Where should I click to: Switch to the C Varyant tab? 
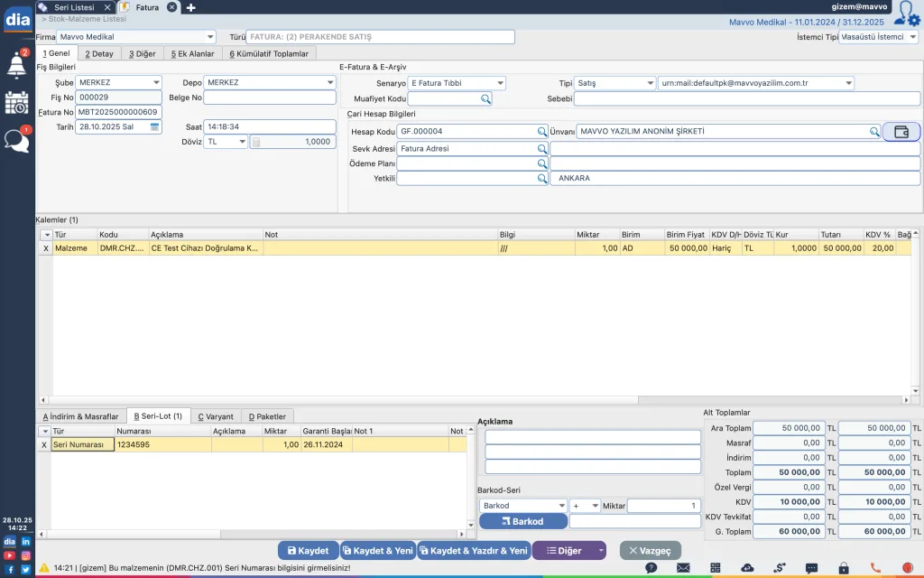215,416
